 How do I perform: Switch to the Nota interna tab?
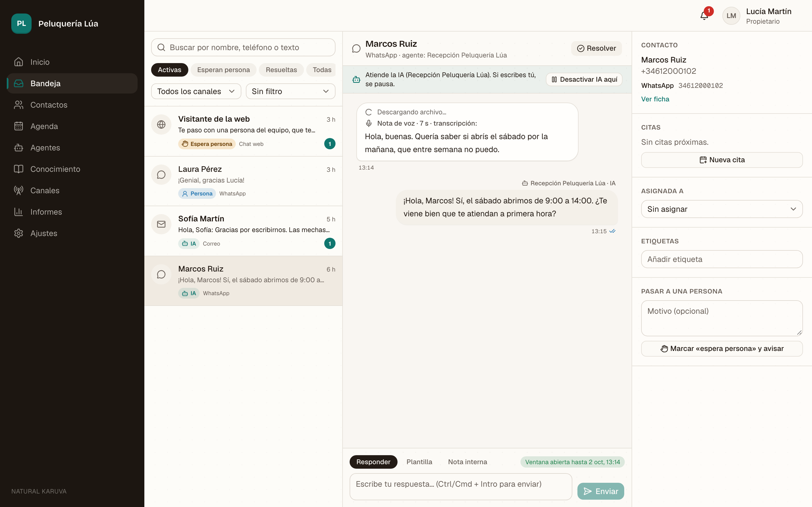[467, 462]
